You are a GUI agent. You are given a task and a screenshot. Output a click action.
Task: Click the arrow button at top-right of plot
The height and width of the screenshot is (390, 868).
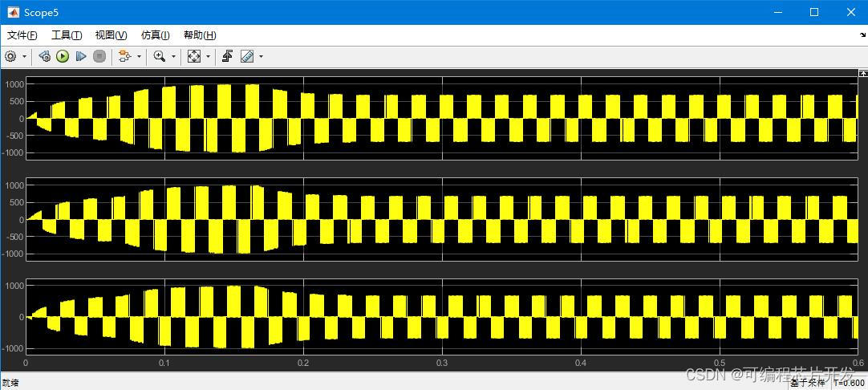pyautogui.click(x=862, y=73)
